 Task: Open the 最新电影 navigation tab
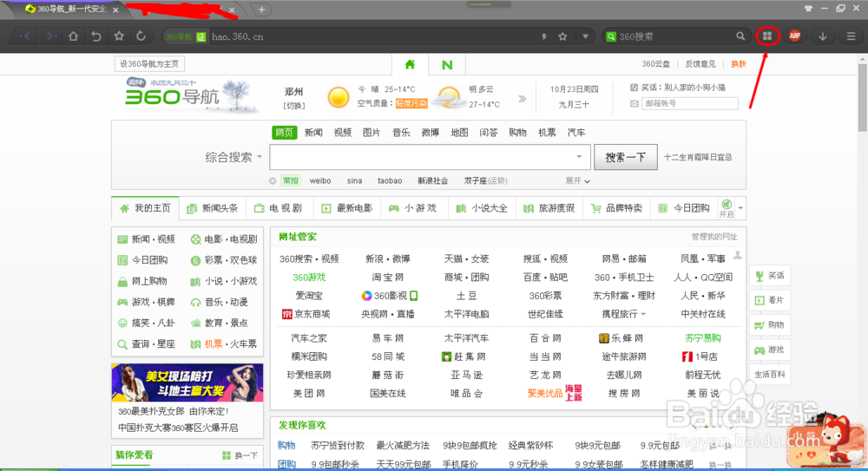(x=347, y=208)
